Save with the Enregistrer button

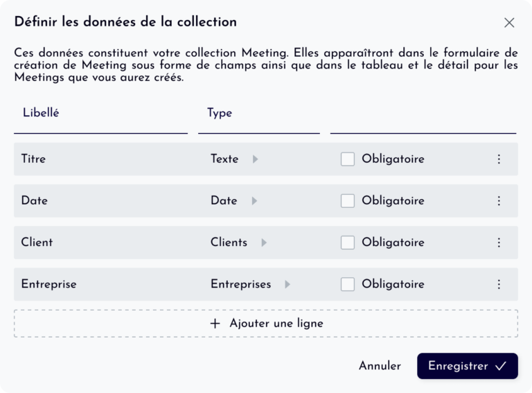tap(467, 366)
